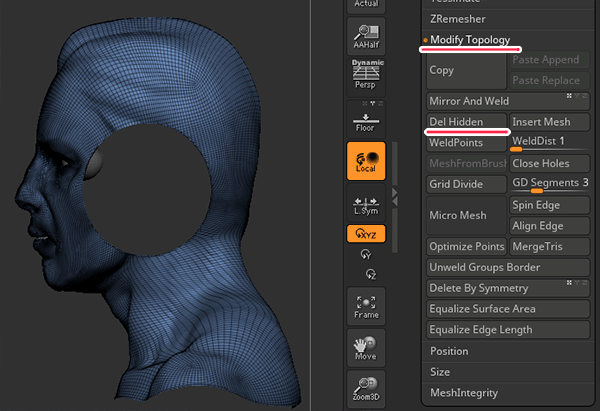The height and width of the screenshot is (411, 600).
Task: Click the Frame mesh icon
Action: pyautogui.click(x=365, y=308)
